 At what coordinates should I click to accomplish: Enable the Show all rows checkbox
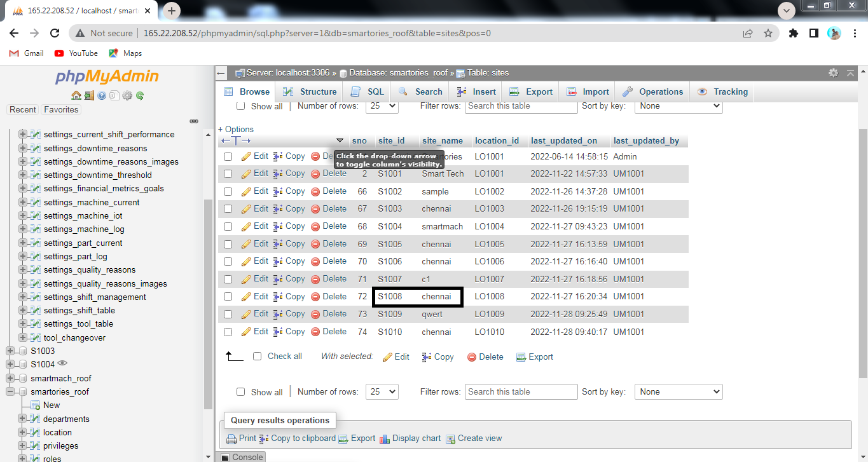tap(240, 106)
